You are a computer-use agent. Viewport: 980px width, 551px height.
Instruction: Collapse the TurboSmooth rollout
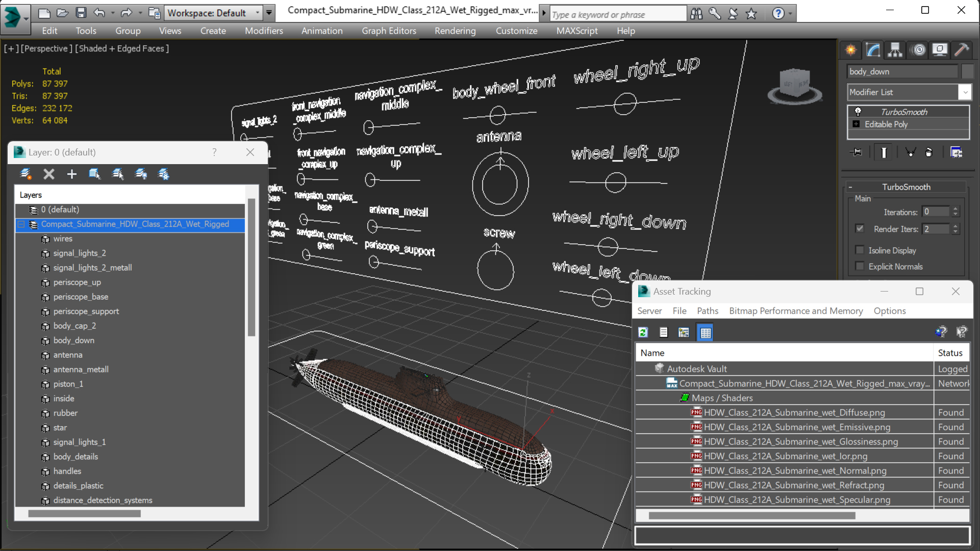[x=850, y=187]
